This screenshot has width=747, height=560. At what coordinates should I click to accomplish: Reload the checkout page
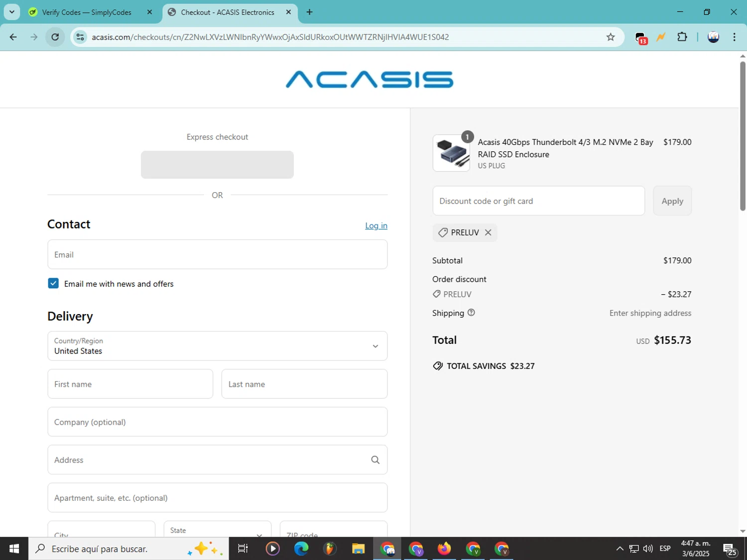(x=55, y=37)
